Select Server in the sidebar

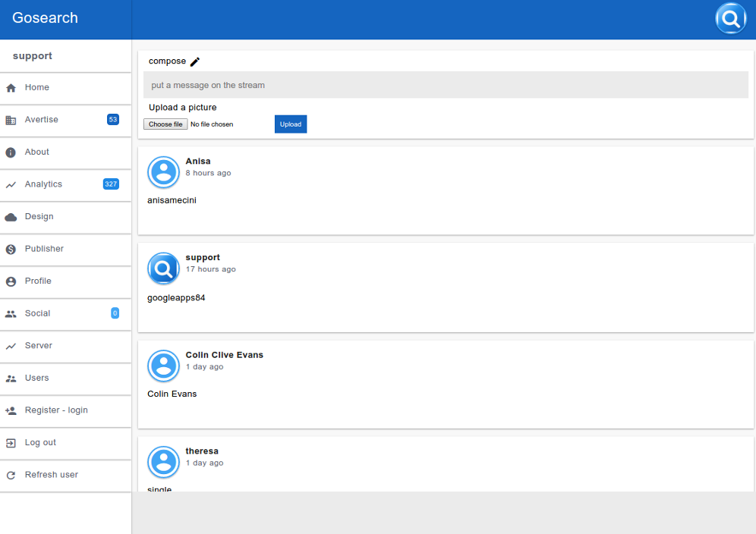point(38,346)
